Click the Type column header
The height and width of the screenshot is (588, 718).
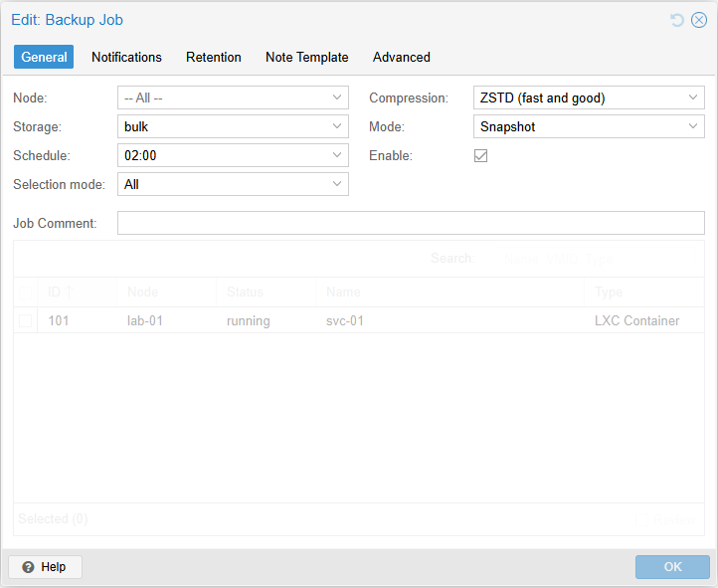point(643,292)
